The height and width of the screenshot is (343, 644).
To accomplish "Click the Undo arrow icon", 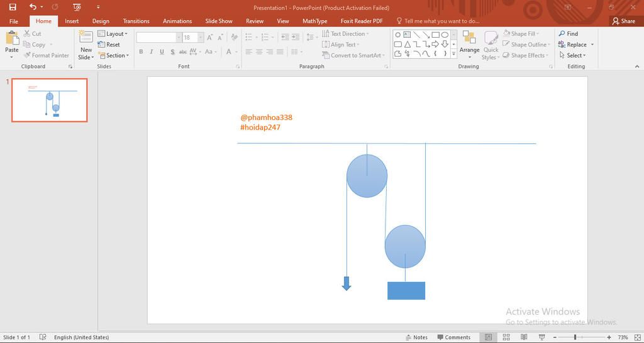I will tap(33, 7).
